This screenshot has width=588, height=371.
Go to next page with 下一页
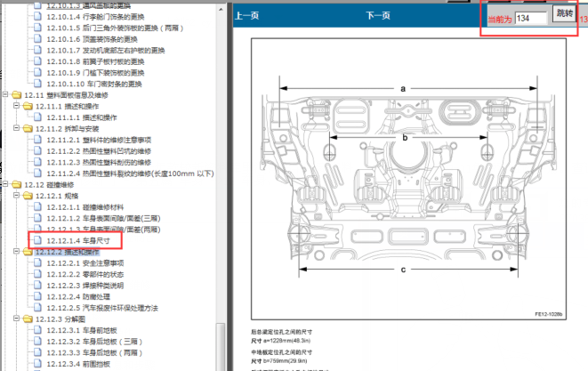click(x=378, y=16)
